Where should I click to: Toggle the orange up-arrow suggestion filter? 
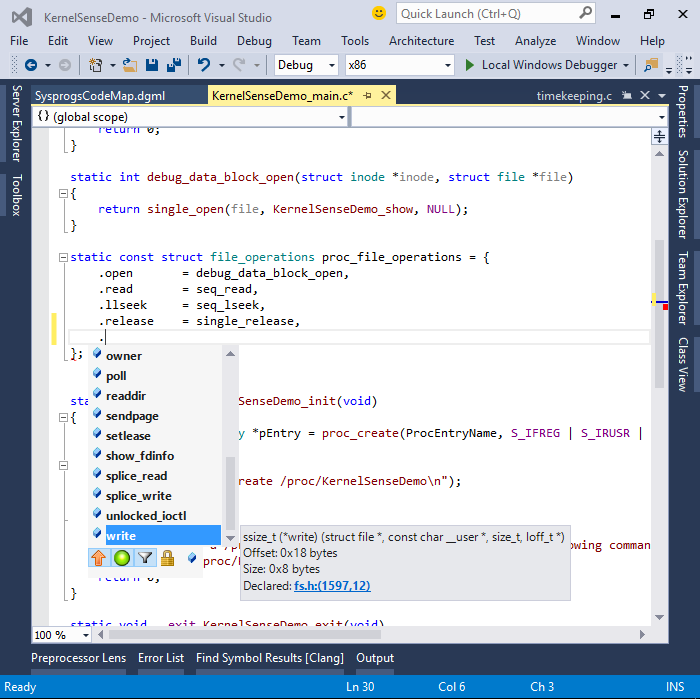[x=99, y=558]
